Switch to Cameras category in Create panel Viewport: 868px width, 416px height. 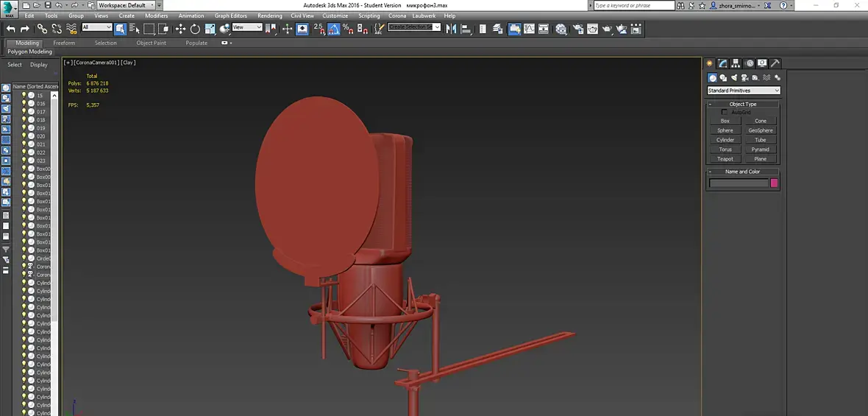[x=745, y=77]
